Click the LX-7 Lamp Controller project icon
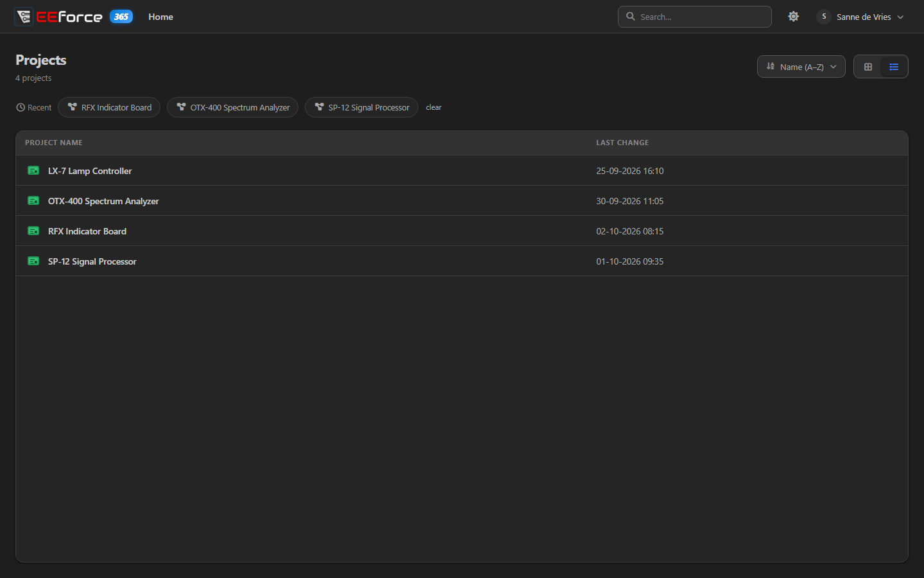 33,170
